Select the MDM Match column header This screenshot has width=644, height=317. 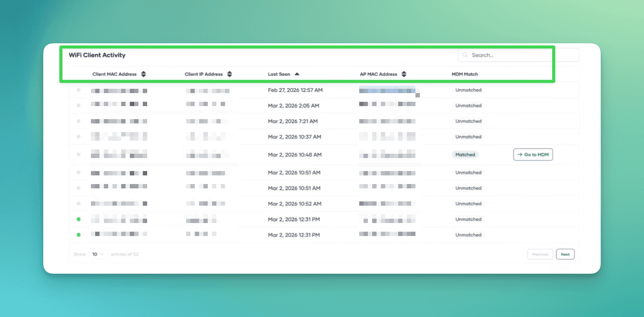(465, 74)
